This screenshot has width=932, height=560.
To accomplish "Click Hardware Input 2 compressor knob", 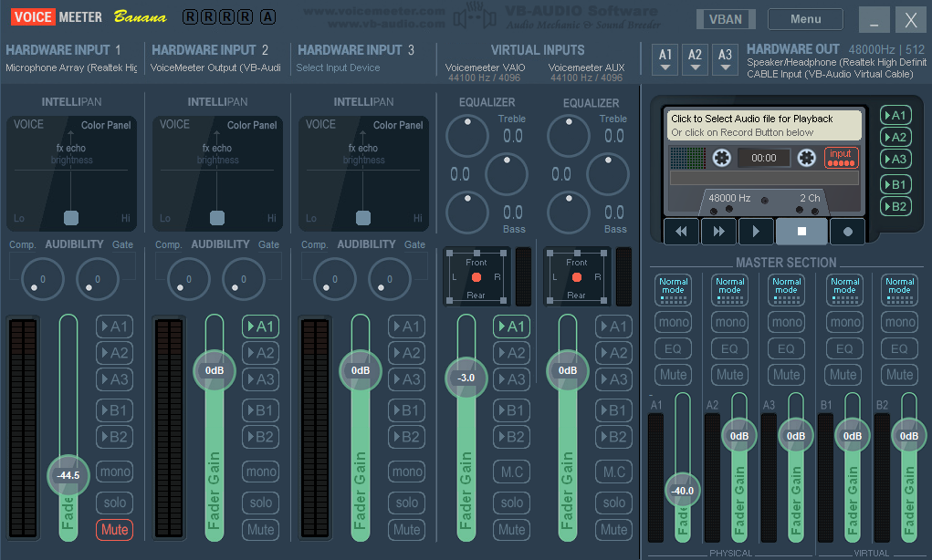I will coord(188,279).
